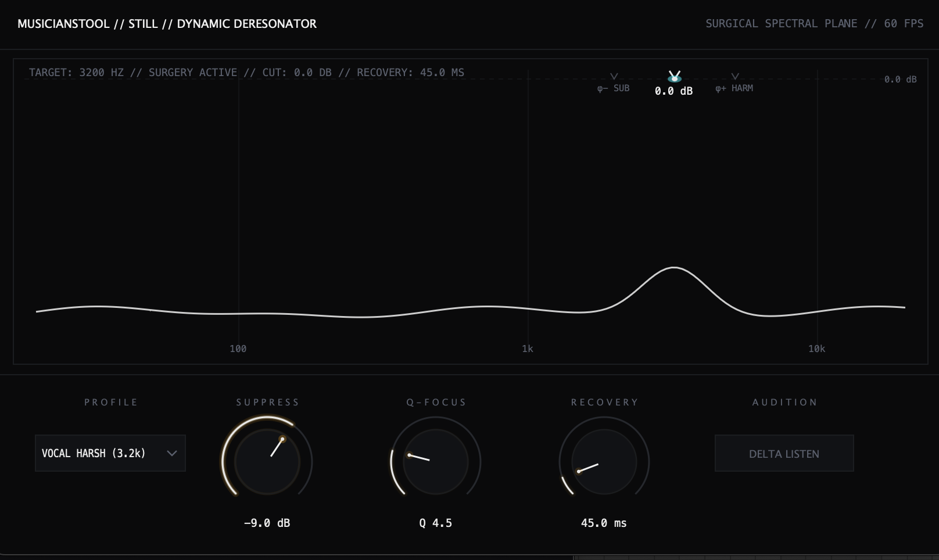Click the MUSICIANSTOOL // STILL title text
The height and width of the screenshot is (560, 939).
167,24
